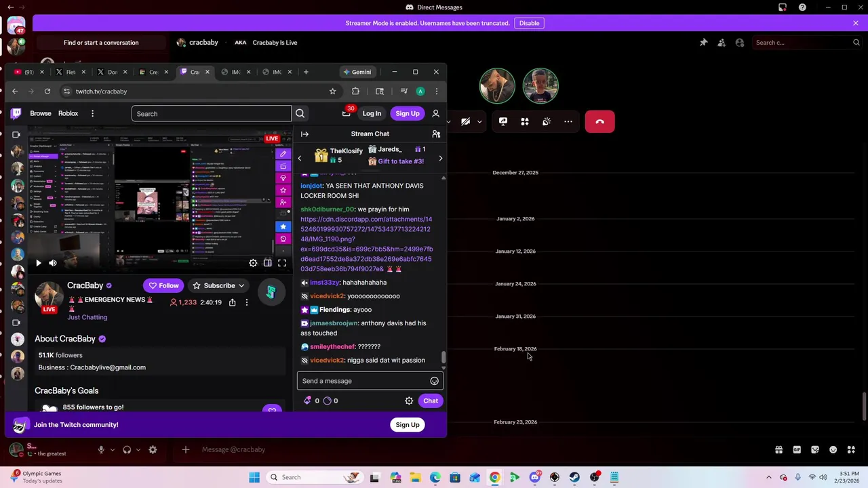
Task: Open video player settings gear
Action: click(x=253, y=263)
